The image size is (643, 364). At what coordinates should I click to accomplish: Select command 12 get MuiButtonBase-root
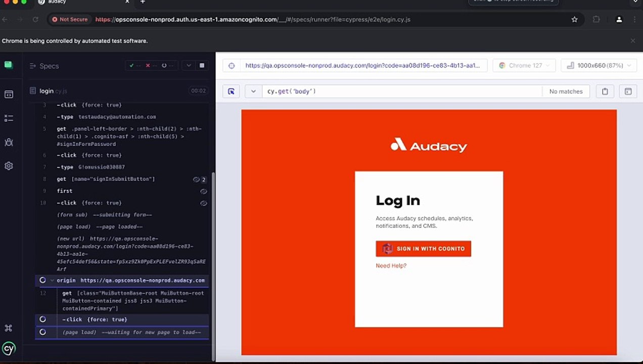pyautogui.click(x=121, y=301)
